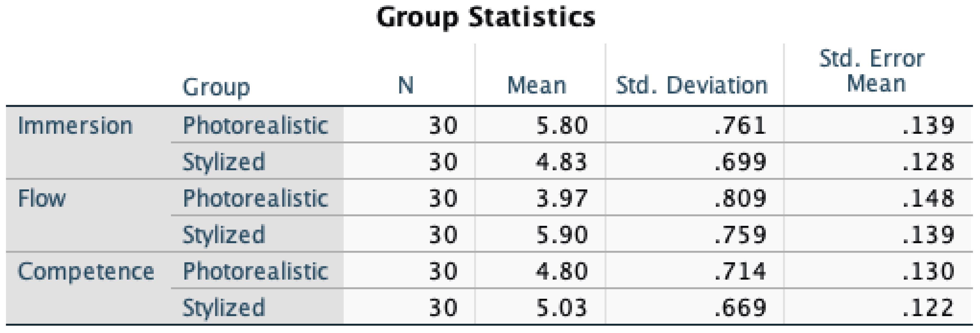Click Stylized group label in Flow row
The image size is (980, 333).
tap(224, 234)
